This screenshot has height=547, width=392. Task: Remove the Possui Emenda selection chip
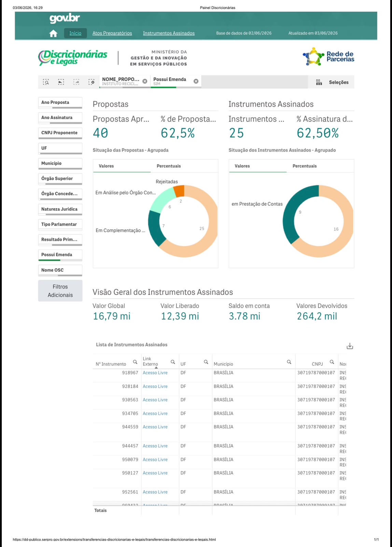[x=196, y=81]
